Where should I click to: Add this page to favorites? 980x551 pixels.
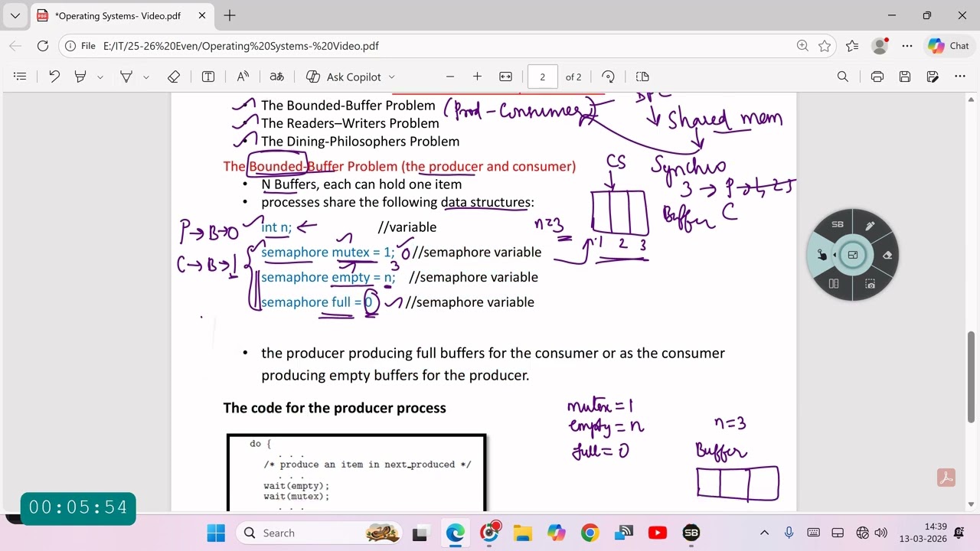coord(825,46)
